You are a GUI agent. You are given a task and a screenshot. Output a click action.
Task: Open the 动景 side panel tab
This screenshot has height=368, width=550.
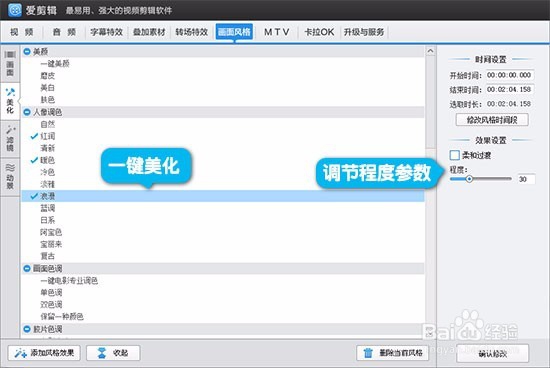pos(10,176)
